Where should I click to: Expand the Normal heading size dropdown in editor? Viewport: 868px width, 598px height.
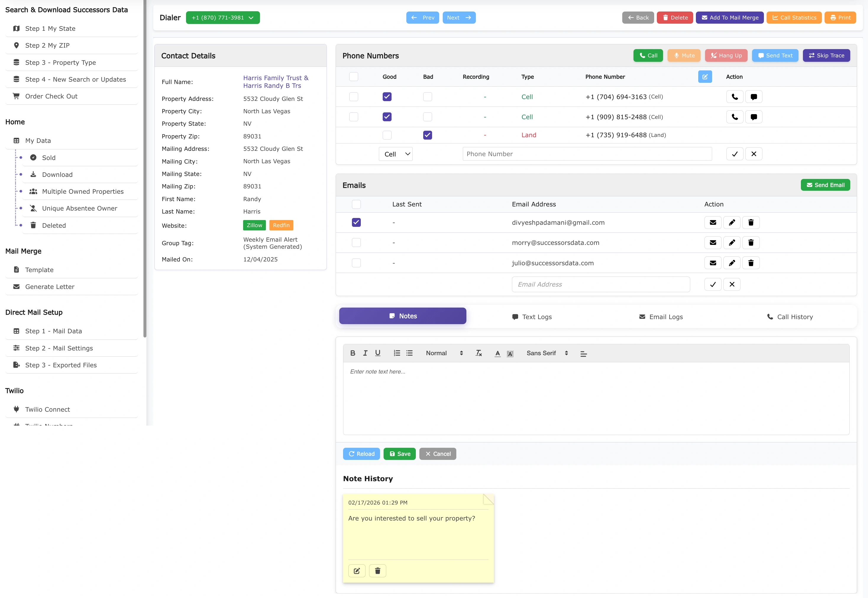(x=444, y=353)
